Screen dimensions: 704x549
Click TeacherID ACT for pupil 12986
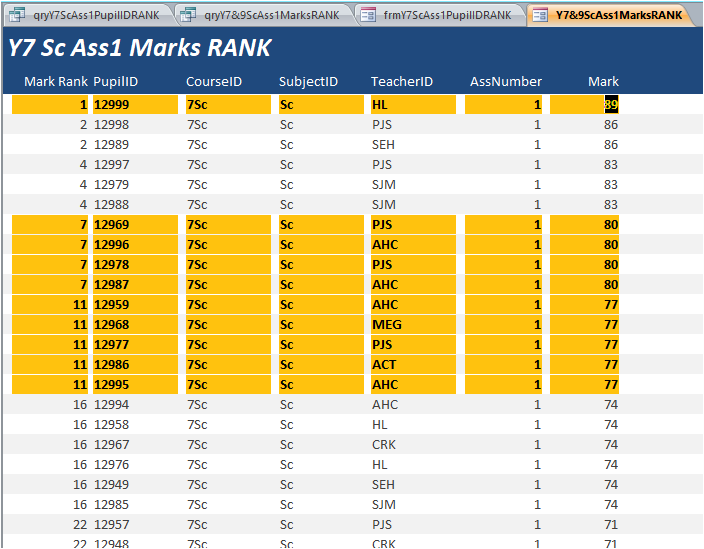pyautogui.click(x=413, y=365)
